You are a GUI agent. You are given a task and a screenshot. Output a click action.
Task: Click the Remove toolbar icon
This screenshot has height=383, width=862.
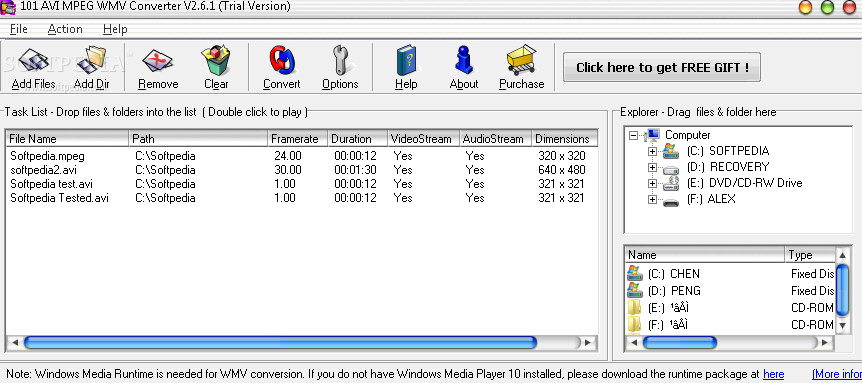[x=158, y=60]
